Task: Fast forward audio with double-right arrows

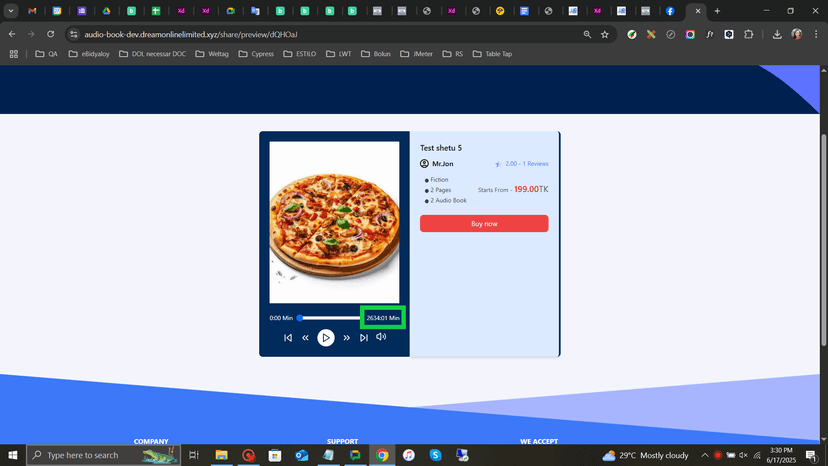Action: coord(347,338)
